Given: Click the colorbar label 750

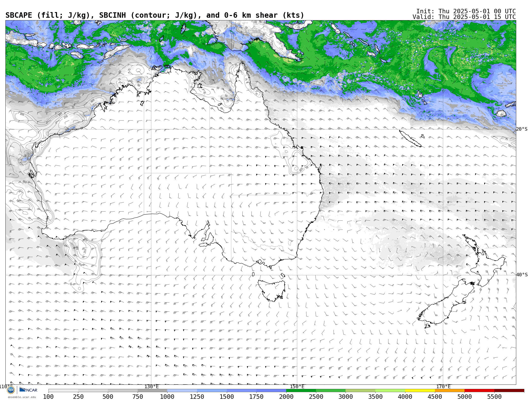Looking at the screenshot, I should (138, 397).
